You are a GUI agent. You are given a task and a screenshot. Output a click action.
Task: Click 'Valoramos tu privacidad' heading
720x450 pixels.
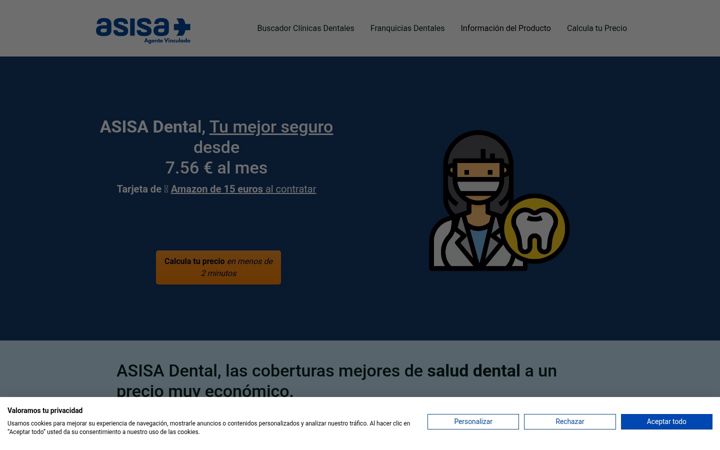45,411
